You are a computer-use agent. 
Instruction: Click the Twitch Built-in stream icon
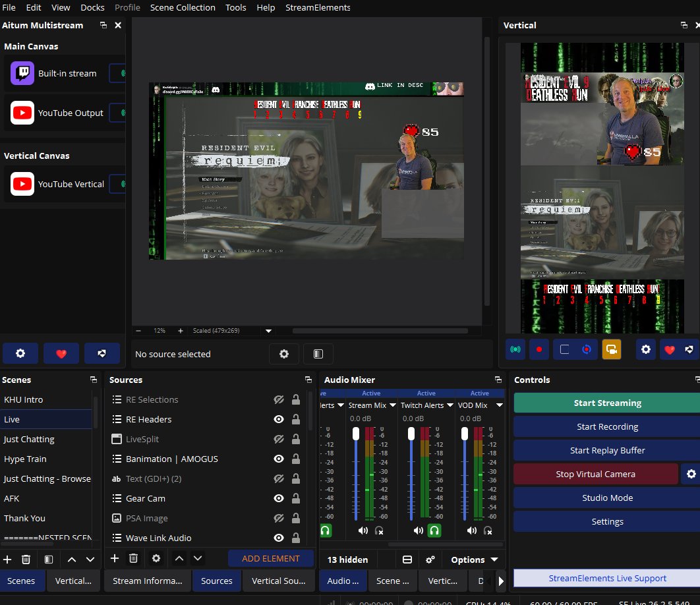click(22, 73)
